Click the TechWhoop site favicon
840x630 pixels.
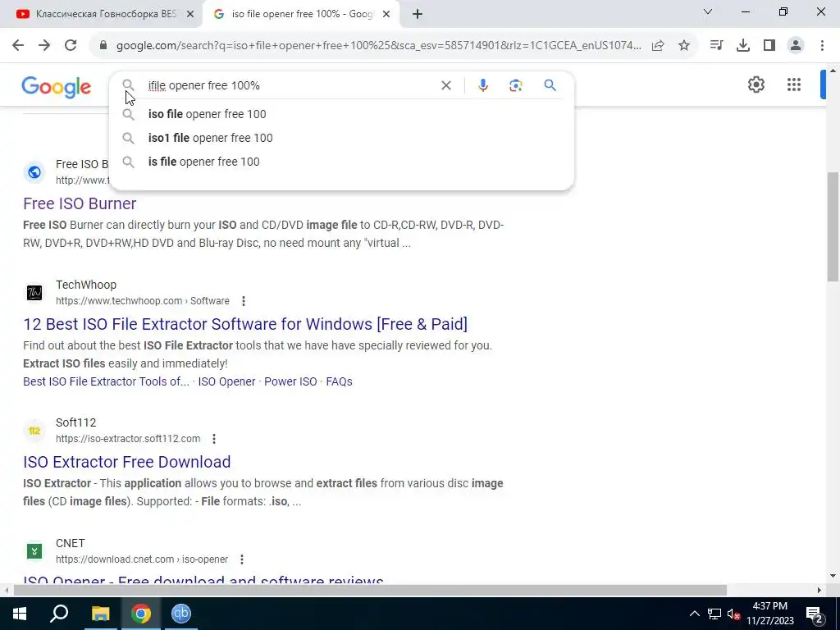click(34, 293)
